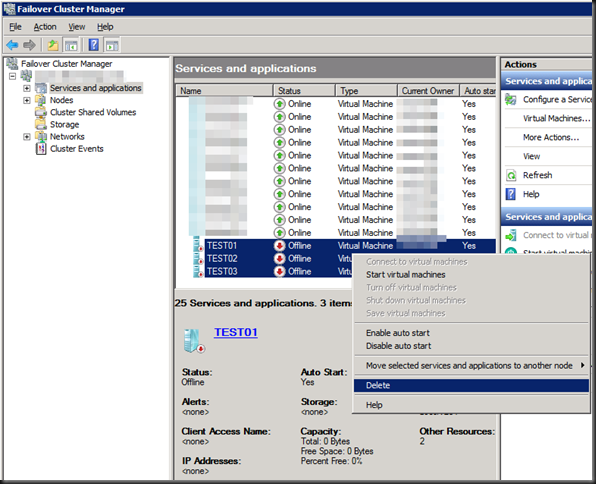Choose Disable auto start in context menu
Image resolution: width=596 pixels, height=484 pixels.
[x=471, y=346]
